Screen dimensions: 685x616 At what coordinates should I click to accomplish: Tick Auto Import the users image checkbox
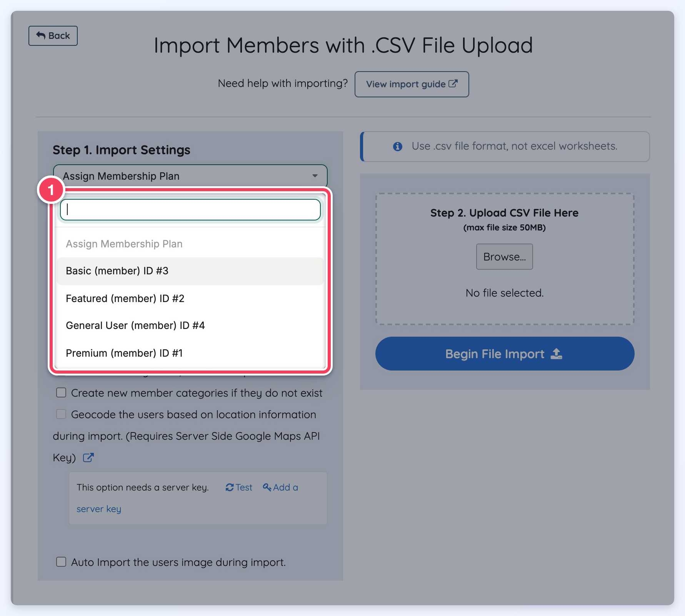click(x=61, y=562)
